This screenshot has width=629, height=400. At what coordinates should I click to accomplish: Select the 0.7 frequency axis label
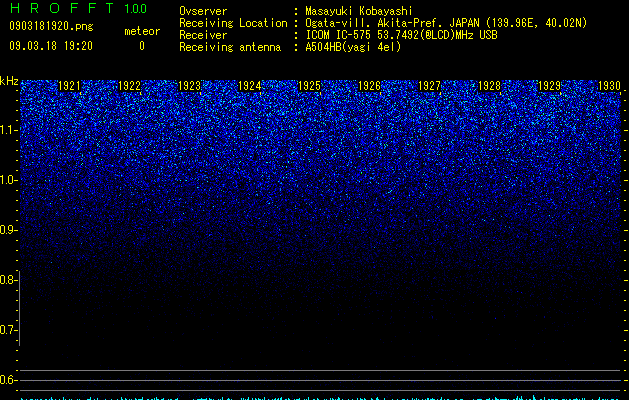pyautogui.click(x=8, y=330)
